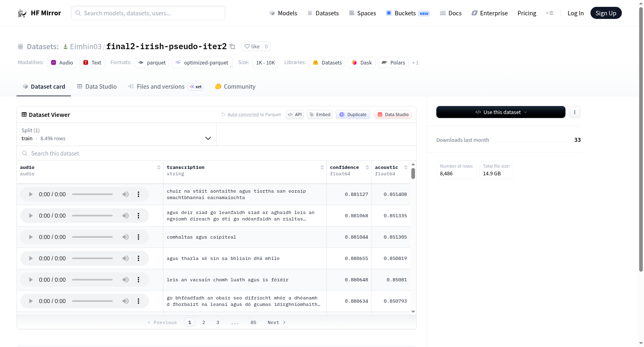Open Docs in the top navigation
The width and height of the screenshot is (644, 347).
click(450, 13)
